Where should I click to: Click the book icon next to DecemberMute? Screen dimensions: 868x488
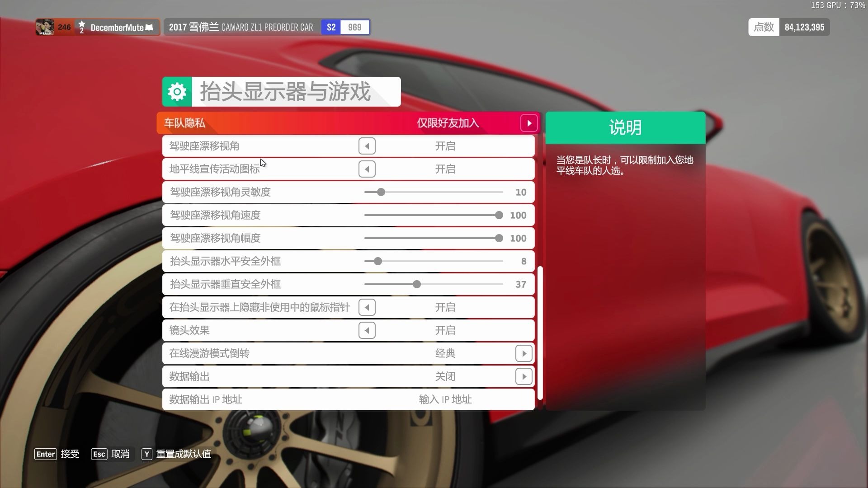tap(149, 28)
